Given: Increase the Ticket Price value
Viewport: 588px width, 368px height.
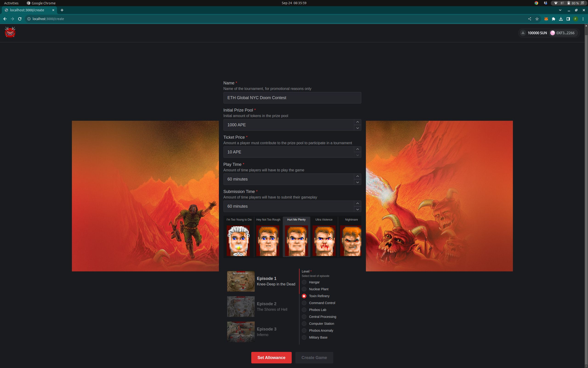Looking at the screenshot, I should click(x=357, y=149).
